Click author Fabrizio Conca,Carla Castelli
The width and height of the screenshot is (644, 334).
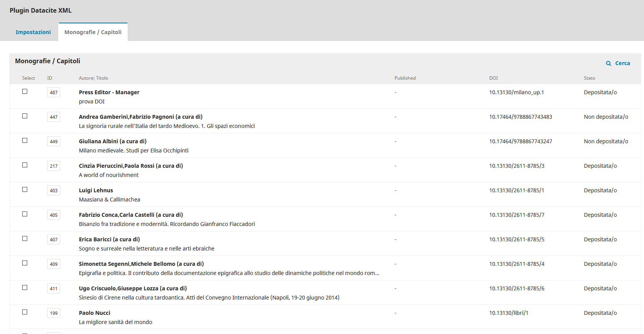(131, 215)
